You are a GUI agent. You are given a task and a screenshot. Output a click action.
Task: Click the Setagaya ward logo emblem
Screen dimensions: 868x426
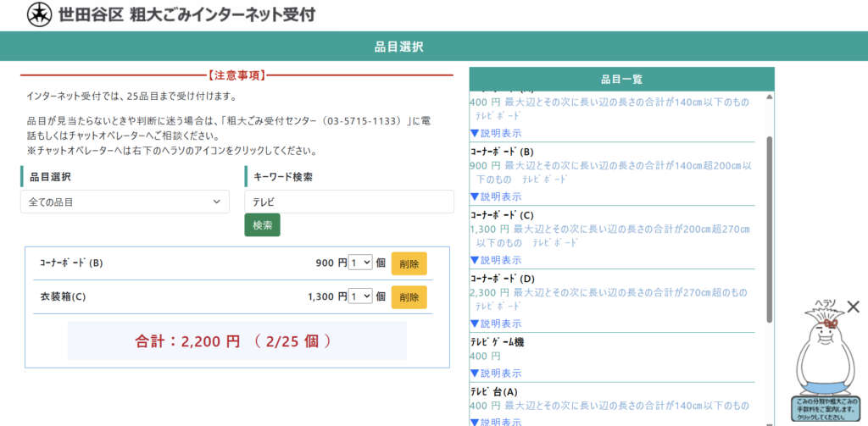coord(39,15)
